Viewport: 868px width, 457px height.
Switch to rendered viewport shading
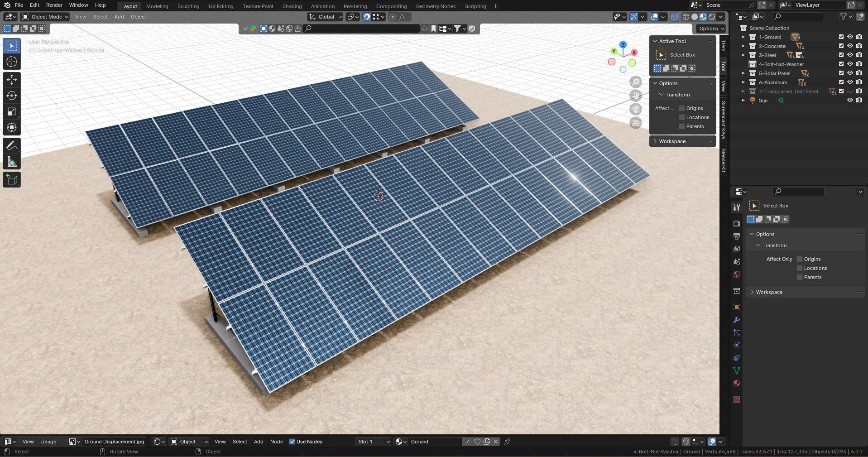point(712,17)
